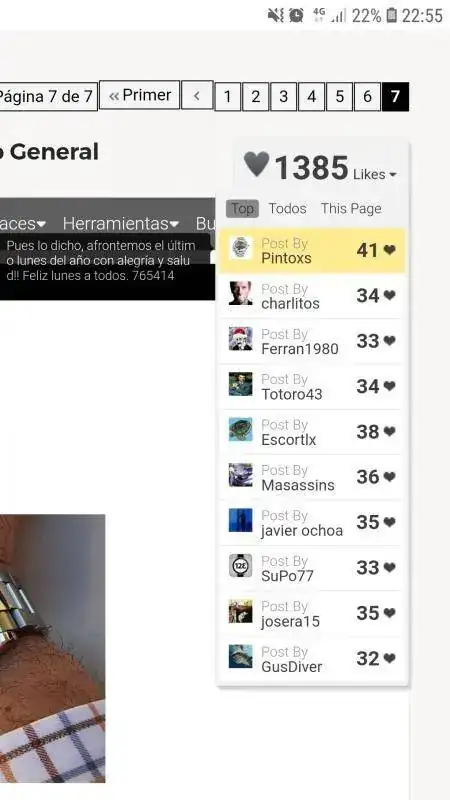Switch to the Todos tab
Image resolution: width=450 pixels, height=800 pixels.
coord(288,209)
